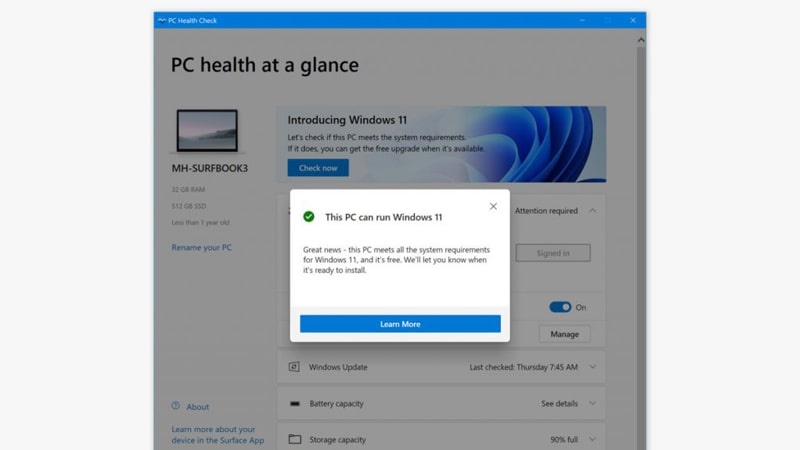The width and height of the screenshot is (800, 450).
Task: Click the About question mark icon
Action: (176, 406)
